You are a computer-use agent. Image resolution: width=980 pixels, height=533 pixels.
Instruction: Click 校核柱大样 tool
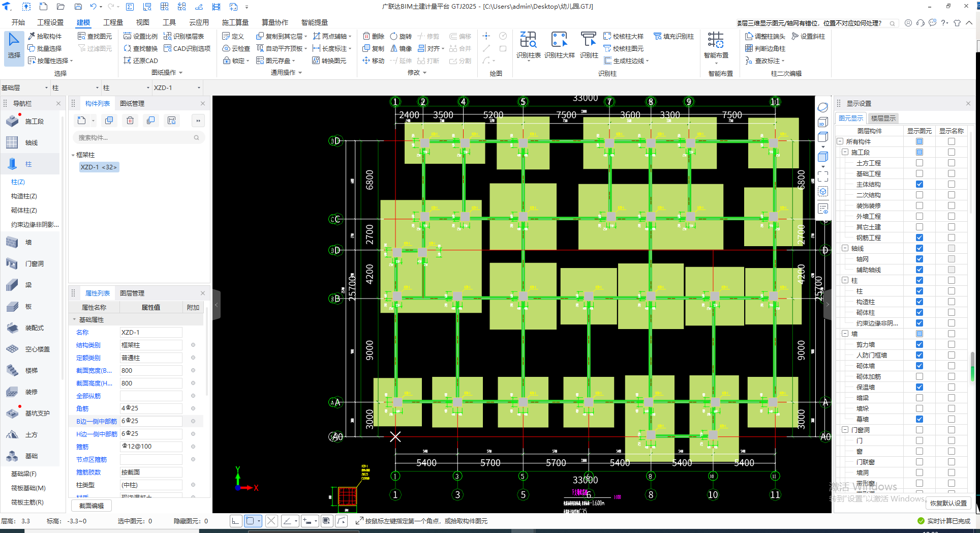pyautogui.click(x=623, y=36)
